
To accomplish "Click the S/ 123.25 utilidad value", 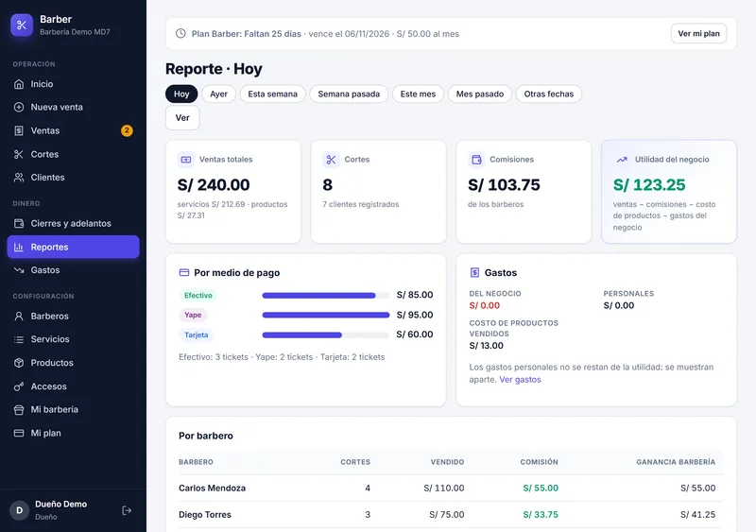I will (x=649, y=184).
